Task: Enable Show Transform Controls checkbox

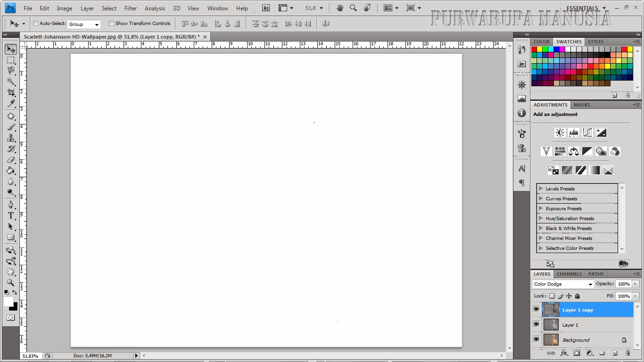Action: click(112, 23)
